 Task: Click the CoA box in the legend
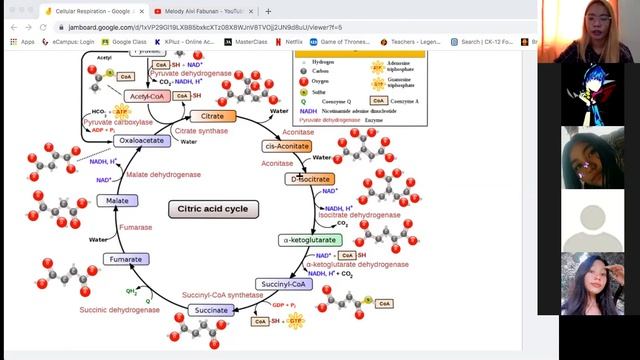(x=378, y=100)
